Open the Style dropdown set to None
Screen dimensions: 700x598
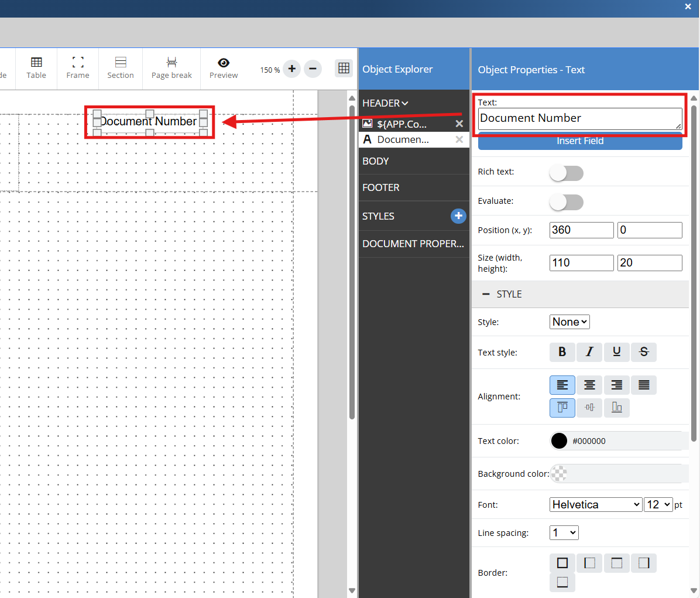[x=569, y=322]
